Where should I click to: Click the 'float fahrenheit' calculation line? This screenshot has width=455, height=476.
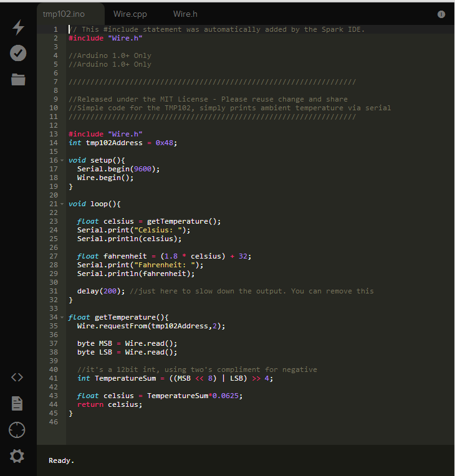[x=165, y=256]
